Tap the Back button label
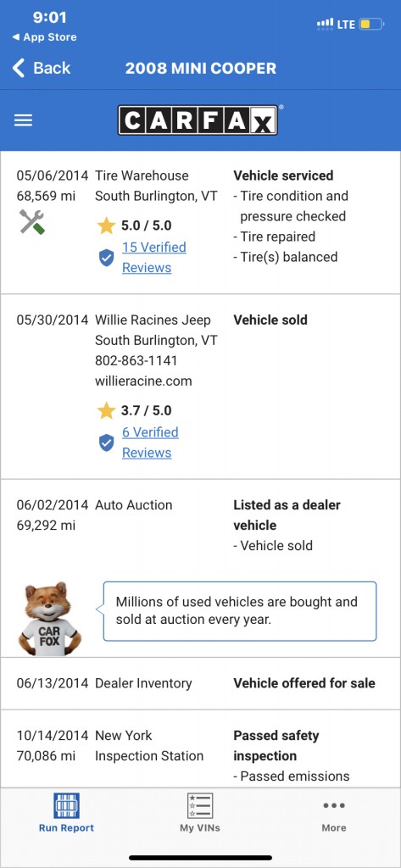Viewport: 401px width, 868px height. point(52,68)
